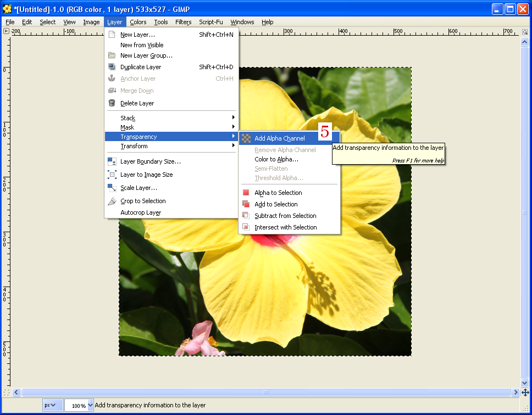Click the Duplicate Layer icon

coord(112,66)
